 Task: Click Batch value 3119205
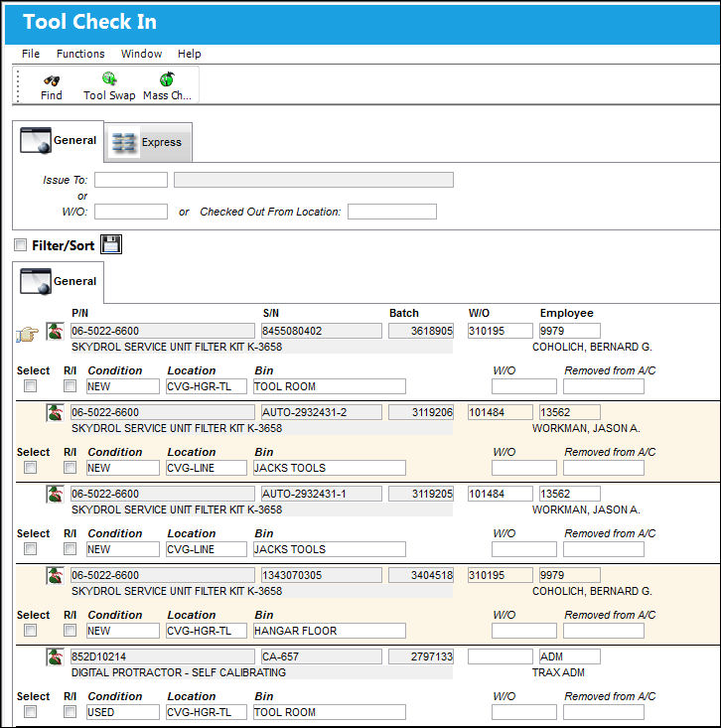click(x=421, y=494)
